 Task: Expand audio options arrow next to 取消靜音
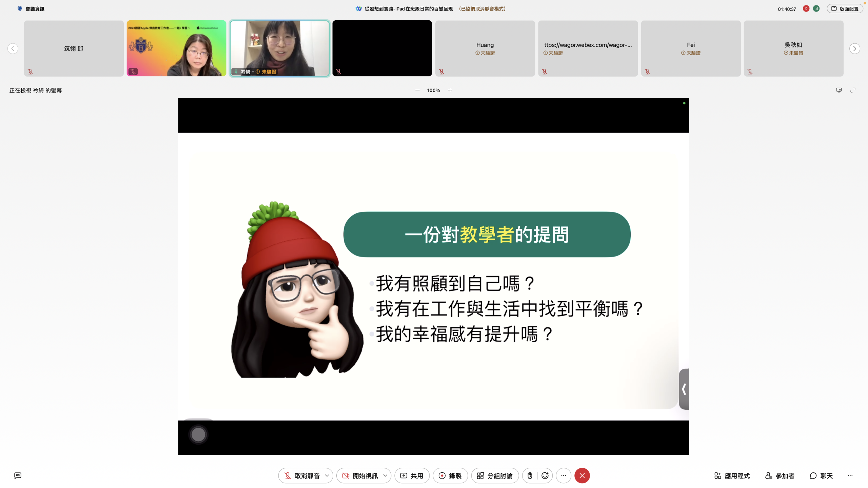point(327,475)
